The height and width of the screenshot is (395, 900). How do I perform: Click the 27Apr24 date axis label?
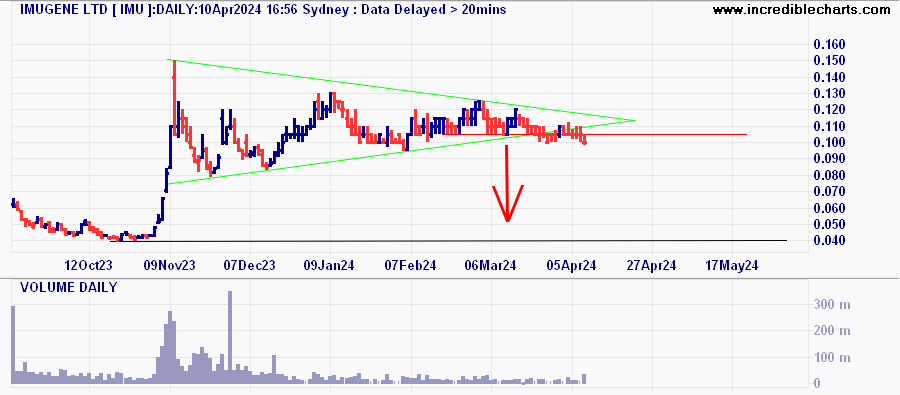click(x=651, y=266)
